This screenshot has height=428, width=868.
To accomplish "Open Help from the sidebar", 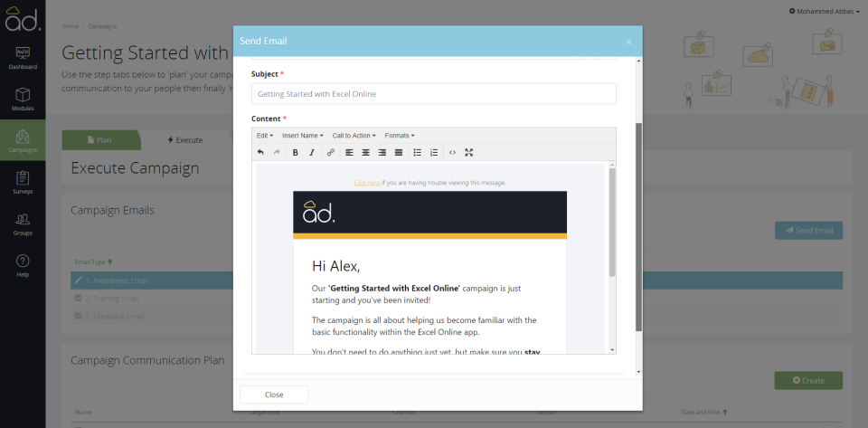I will [23, 266].
